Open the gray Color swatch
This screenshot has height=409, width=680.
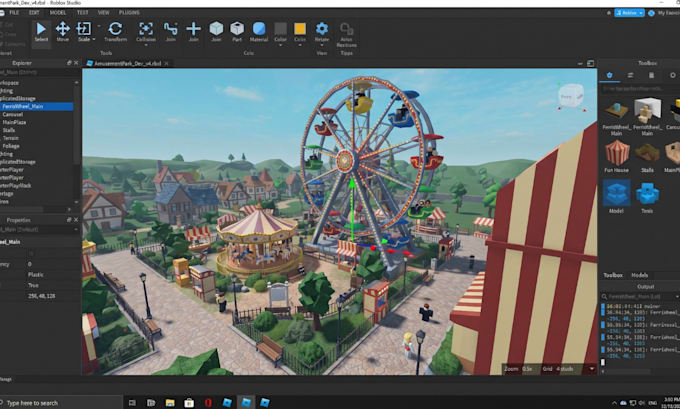tap(281, 31)
